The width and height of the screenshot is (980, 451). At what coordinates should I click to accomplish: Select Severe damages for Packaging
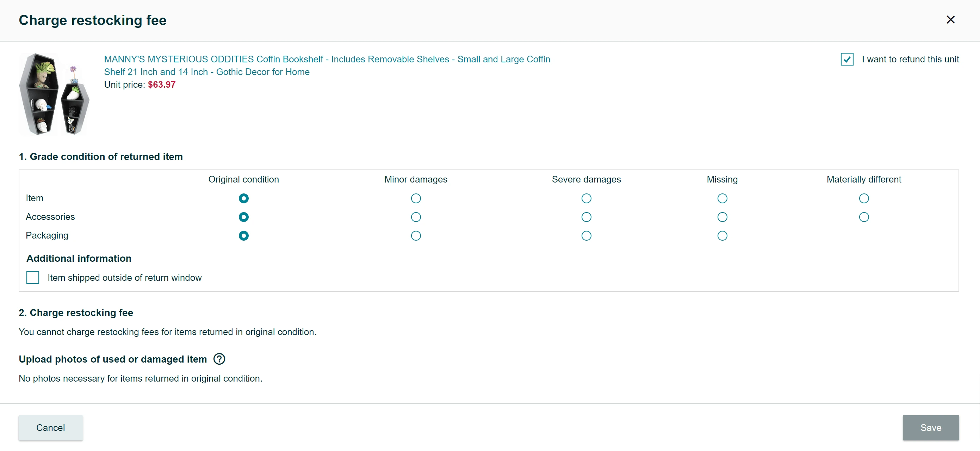(x=586, y=236)
